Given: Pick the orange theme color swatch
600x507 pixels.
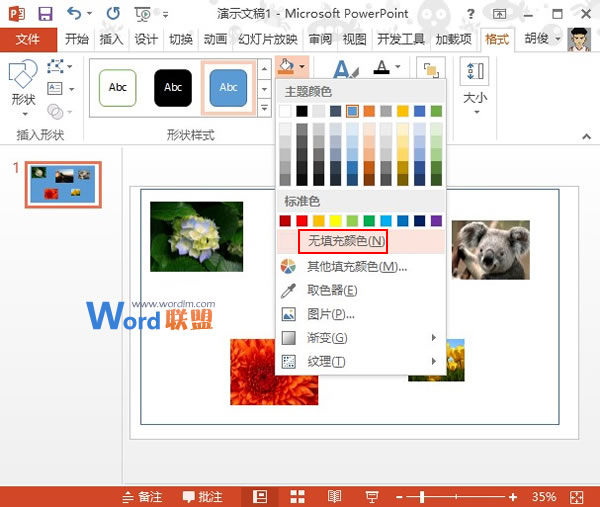Looking at the screenshot, I should coord(369,111).
